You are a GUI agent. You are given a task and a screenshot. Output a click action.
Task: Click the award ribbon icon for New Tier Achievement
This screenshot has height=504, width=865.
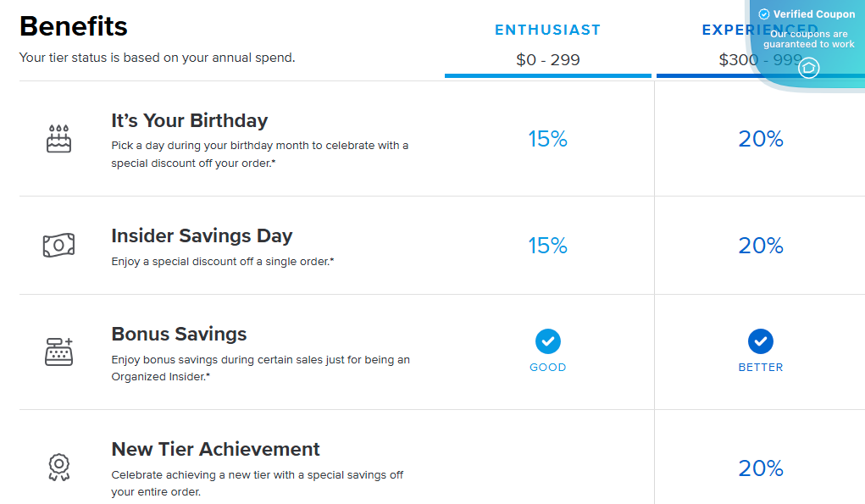tap(59, 467)
